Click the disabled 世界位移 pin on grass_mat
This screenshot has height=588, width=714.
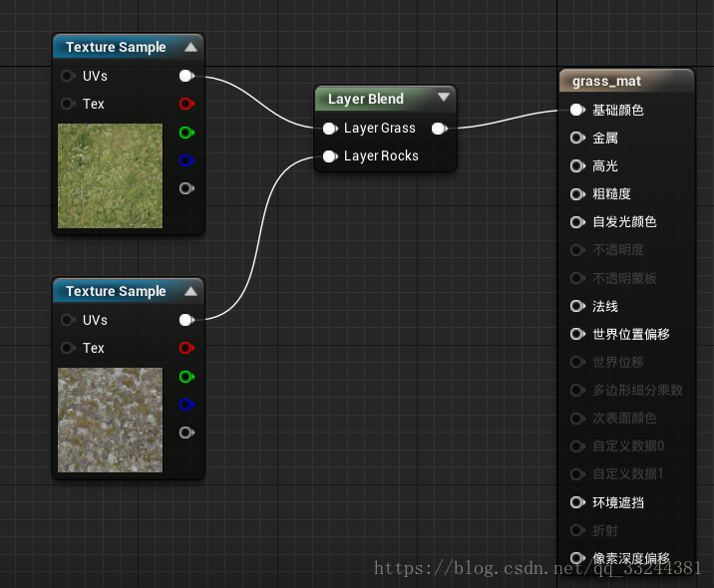(577, 362)
